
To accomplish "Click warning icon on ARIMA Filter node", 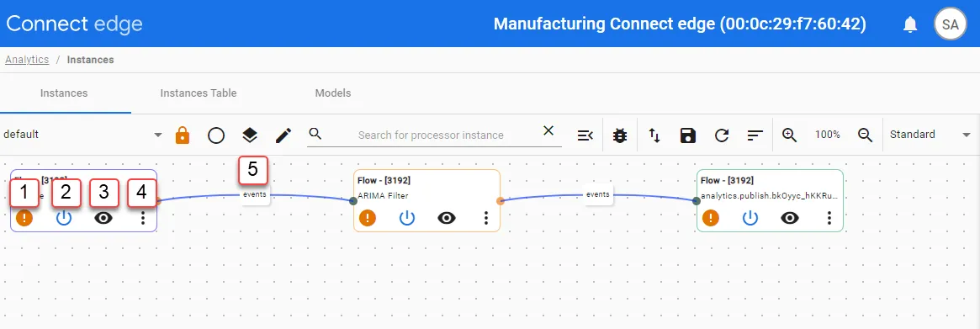I will (x=368, y=218).
